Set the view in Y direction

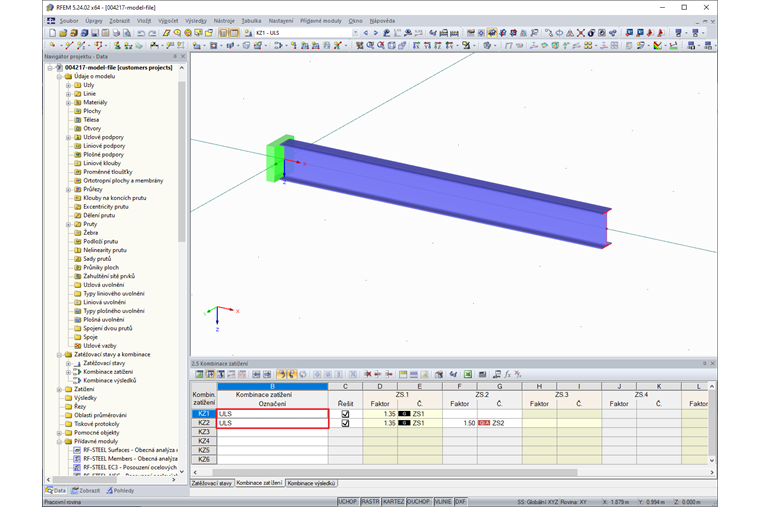427,46
